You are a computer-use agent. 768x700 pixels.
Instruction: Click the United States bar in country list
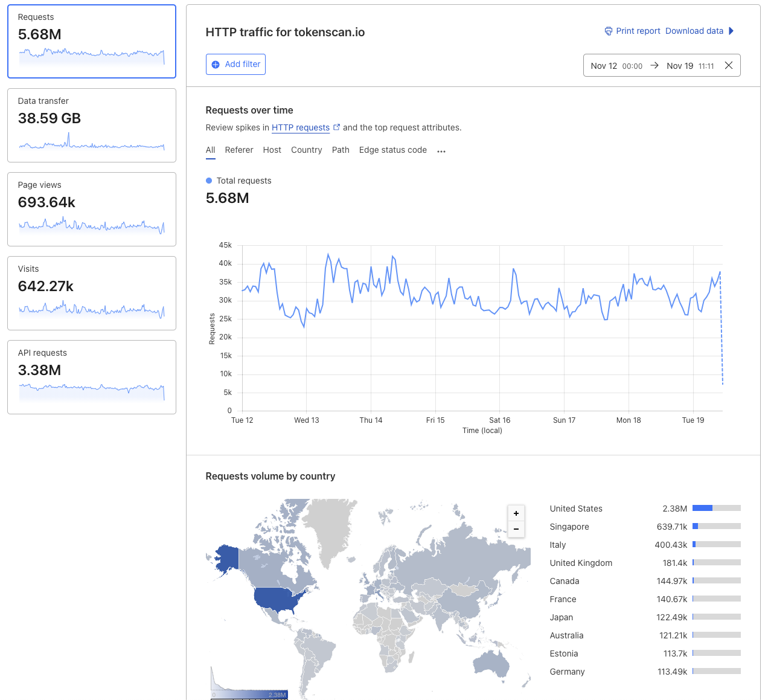tap(717, 508)
